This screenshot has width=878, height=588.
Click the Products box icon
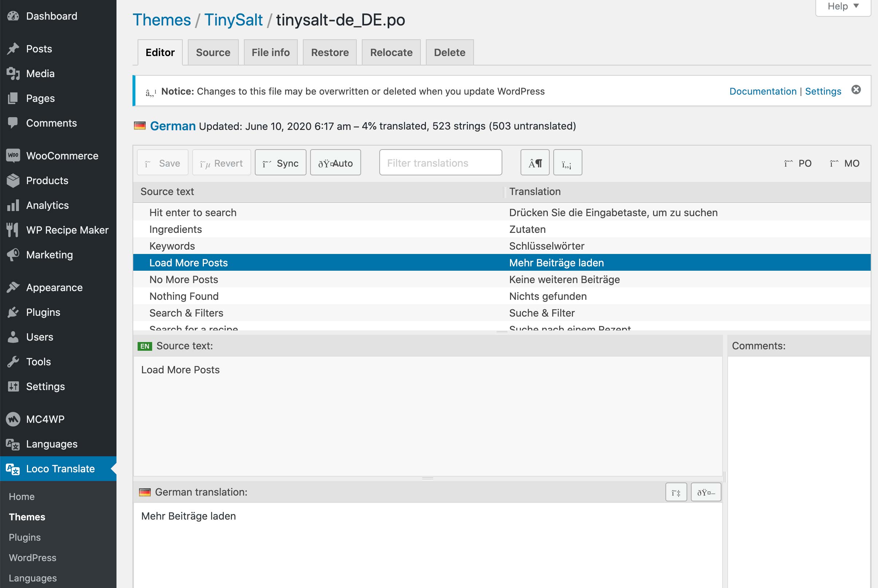[13, 180]
